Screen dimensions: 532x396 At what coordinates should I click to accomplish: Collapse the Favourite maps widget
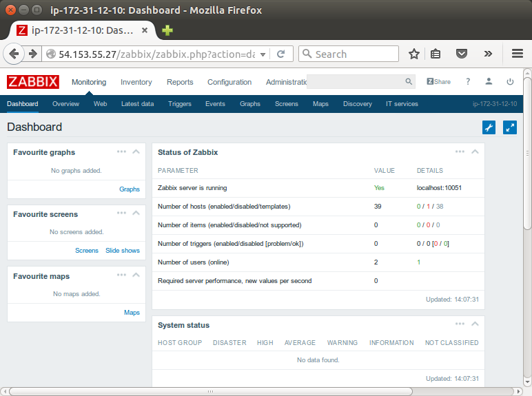(x=136, y=275)
